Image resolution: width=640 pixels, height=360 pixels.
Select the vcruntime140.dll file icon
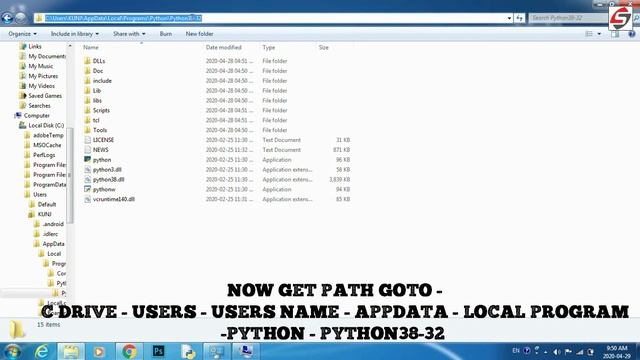(87, 199)
